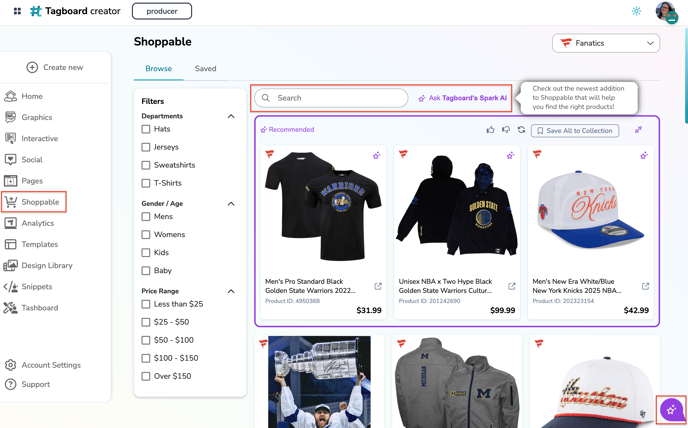688x428 pixels.
Task: Check the Hats department filter
Action: [x=146, y=129]
